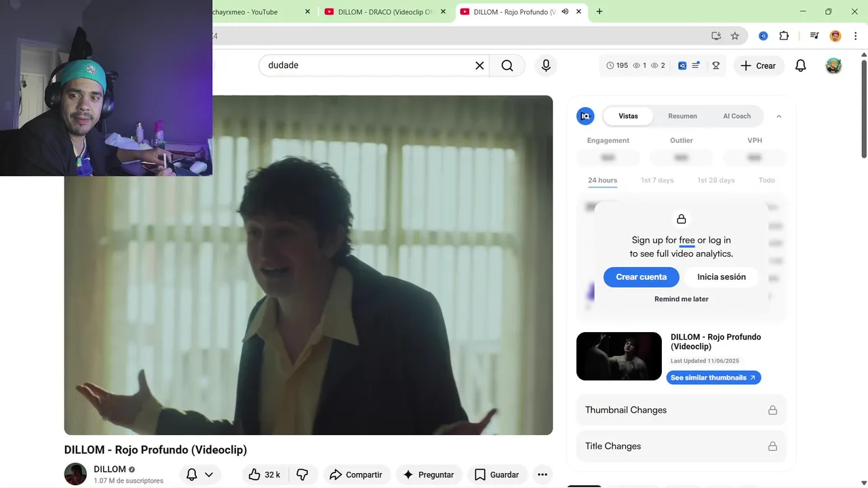The height and width of the screenshot is (488, 868).
Task: Open the Chrome profile avatar
Action: (x=835, y=36)
